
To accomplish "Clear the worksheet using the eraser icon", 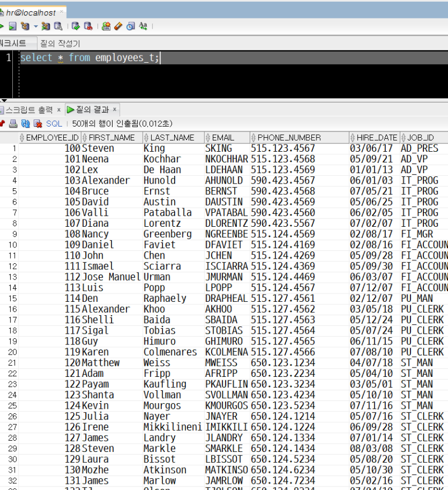I will click(x=118, y=26).
